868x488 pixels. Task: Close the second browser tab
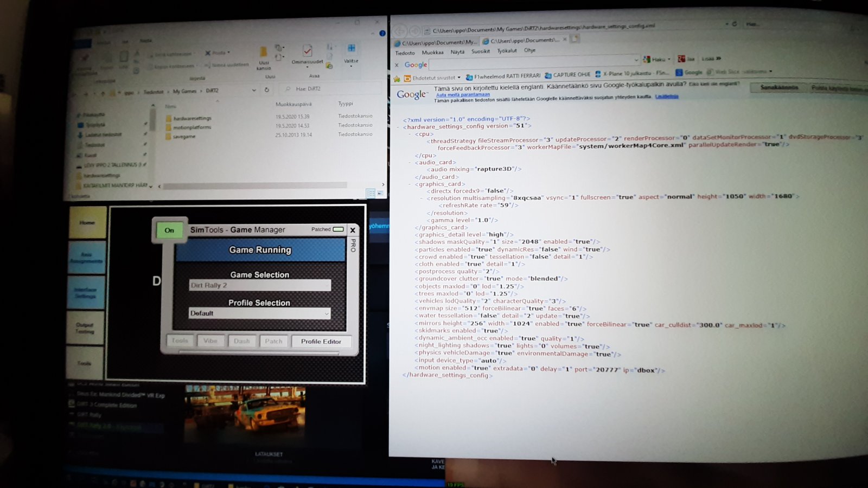click(565, 40)
